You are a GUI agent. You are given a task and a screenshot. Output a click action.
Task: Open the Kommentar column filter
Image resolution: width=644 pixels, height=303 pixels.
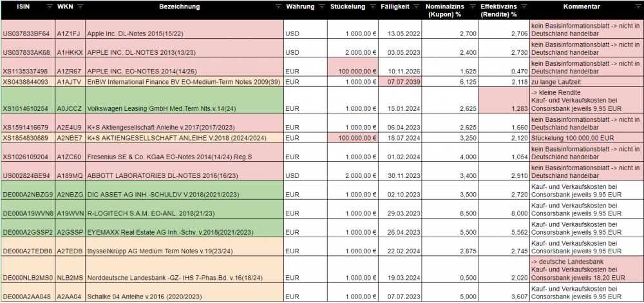pos(639,6)
